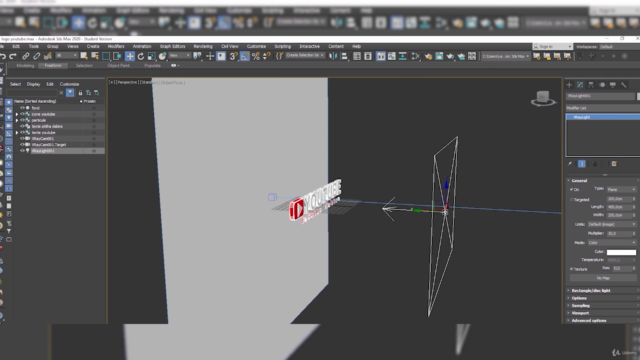This screenshot has height=360, width=640.
Task: Toggle visibility of particule
Action: click(22, 120)
